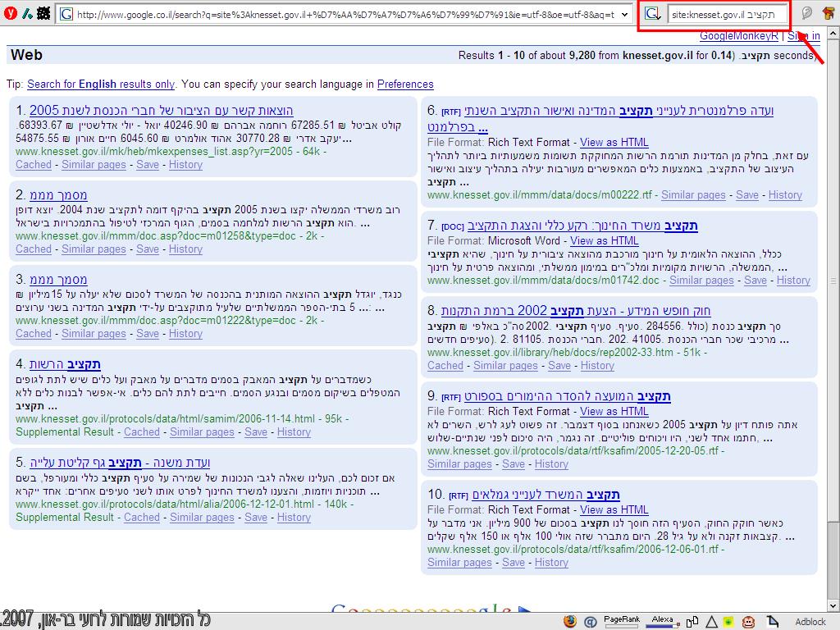
Task: Click the green slash toolbar icon
Action: coord(27,14)
